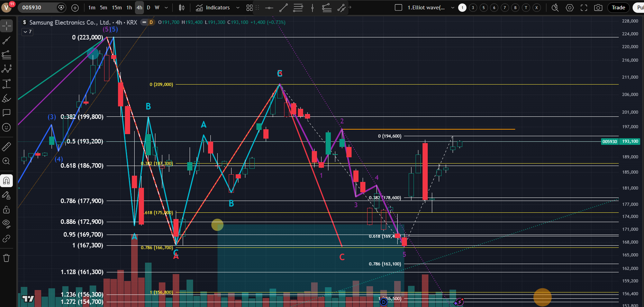
Task: Collapse the indicator legend showing 7
Action: point(27,32)
